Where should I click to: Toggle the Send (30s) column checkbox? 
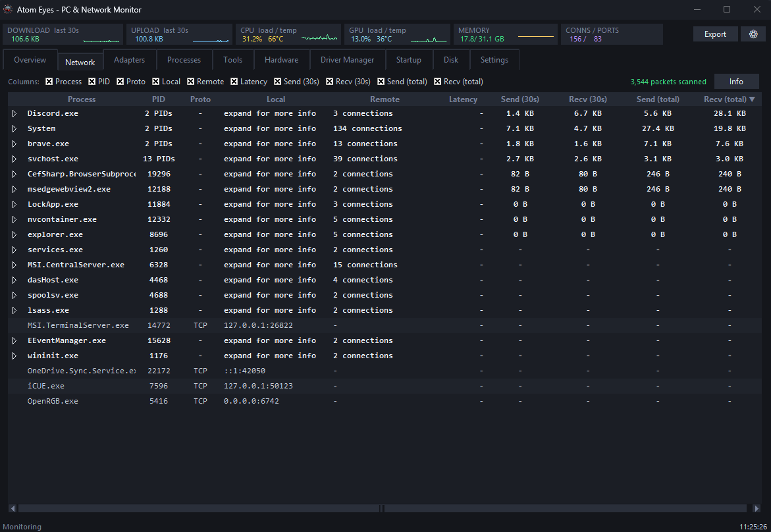click(278, 82)
